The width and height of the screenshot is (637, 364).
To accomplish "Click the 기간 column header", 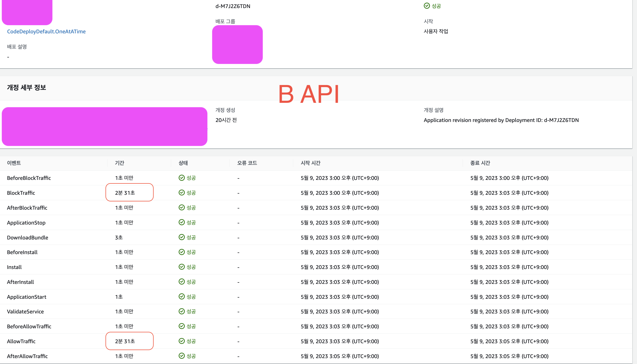I will click(x=119, y=163).
